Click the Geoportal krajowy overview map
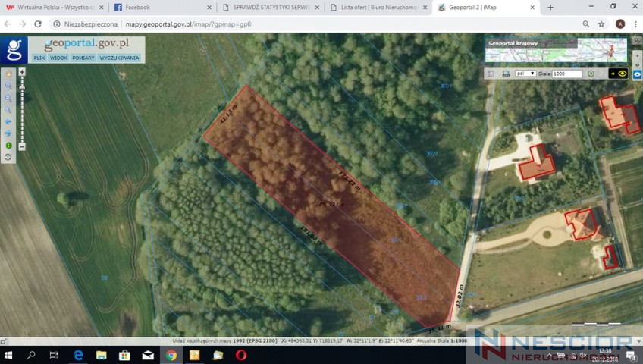This screenshot has width=643, height=364. (556, 50)
